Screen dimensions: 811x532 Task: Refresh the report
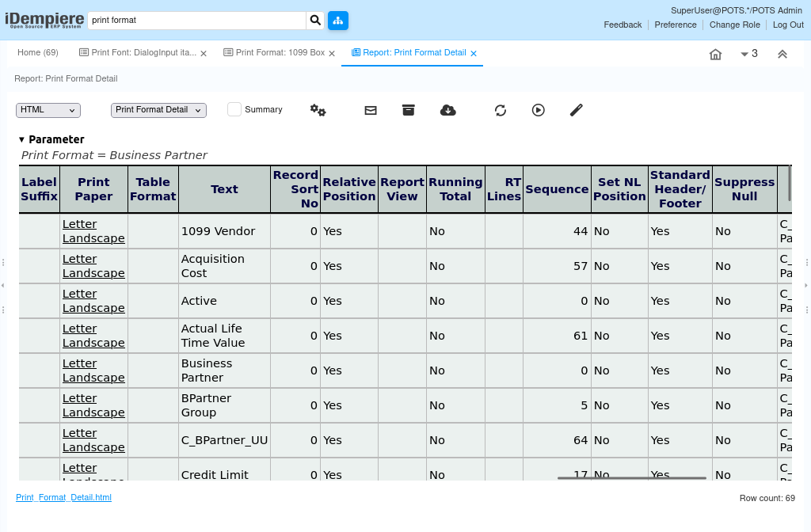pos(501,110)
